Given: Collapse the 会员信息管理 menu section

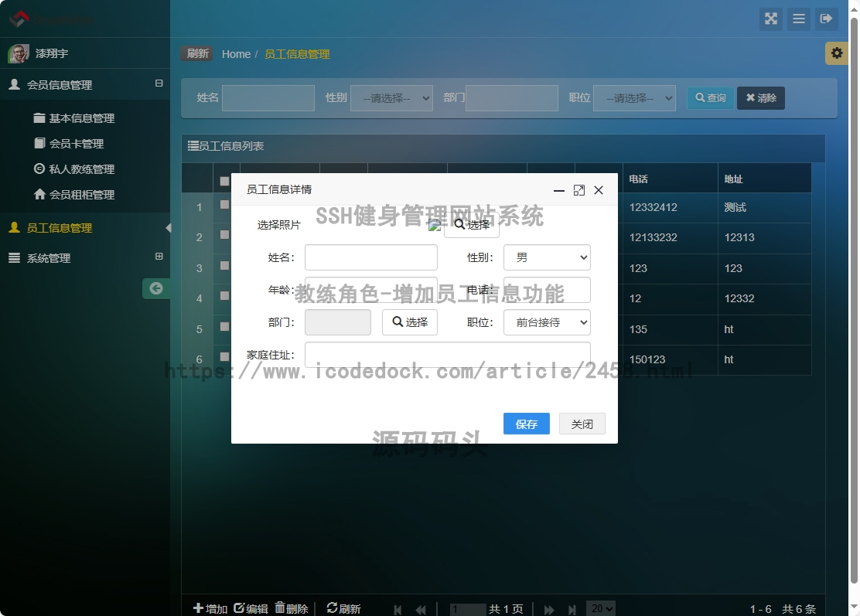Looking at the screenshot, I should pyautogui.click(x=159, y=83).
